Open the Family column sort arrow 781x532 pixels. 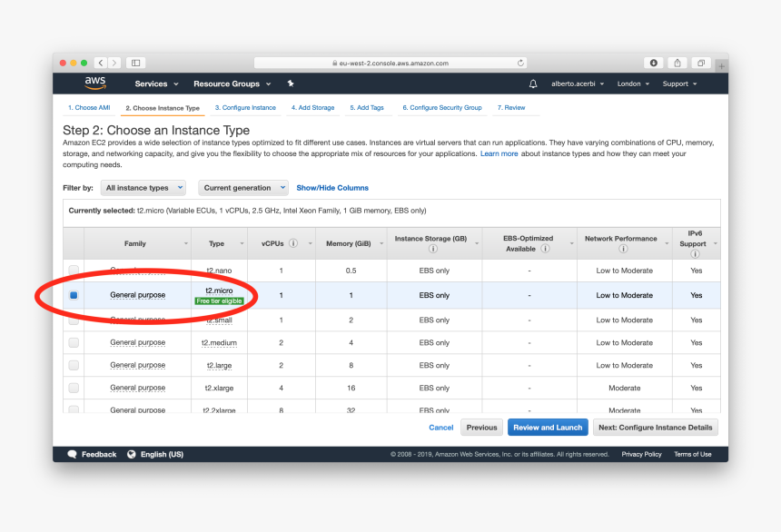186,243
